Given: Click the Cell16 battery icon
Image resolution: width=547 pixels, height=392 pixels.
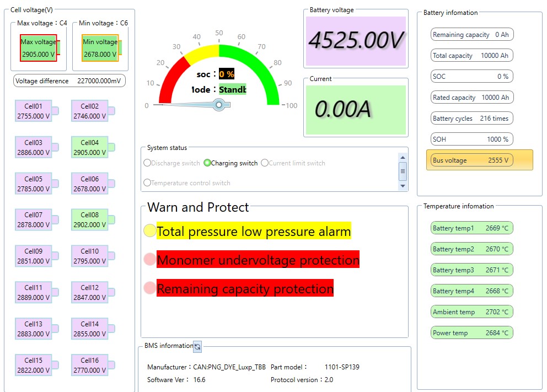Looking at the screenshot, I should (x=90, y=365).
